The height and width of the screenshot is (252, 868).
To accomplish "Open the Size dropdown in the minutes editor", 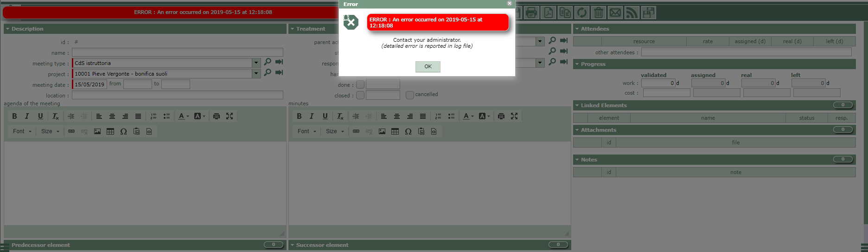I will click(x=335, y=131).
